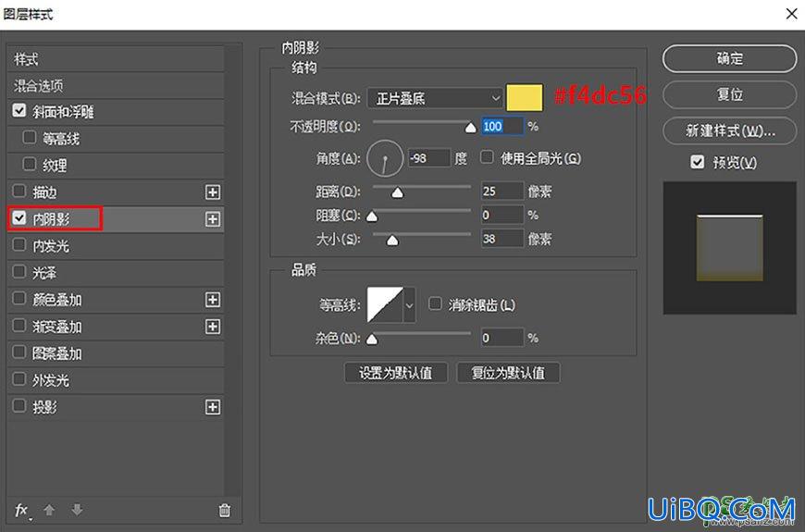Add another 描边 effect with plus icon
Screen dimensions: 805x532
213,192
